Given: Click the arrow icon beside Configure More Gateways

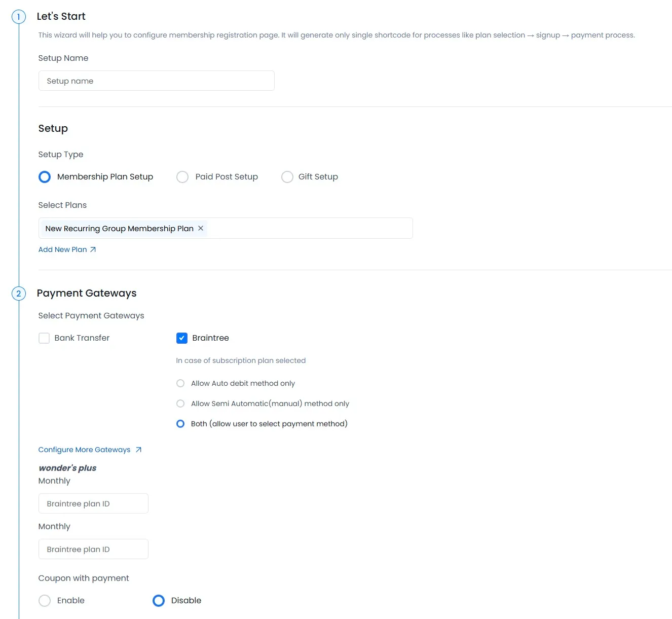Looking at the screenshot, I should click(137, 450).
